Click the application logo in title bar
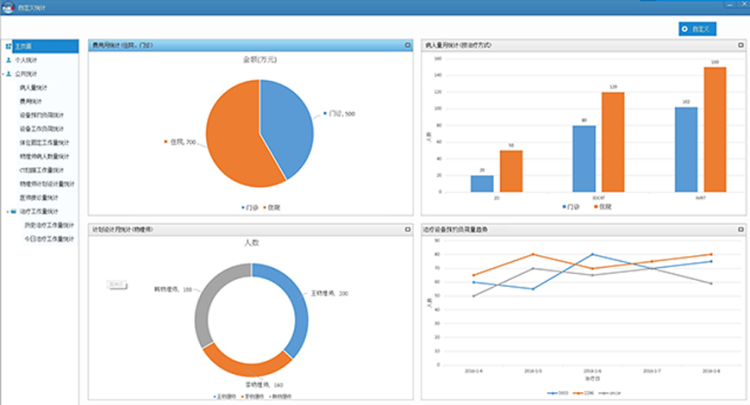The image size is (750, 405). (x=8, y=7)
